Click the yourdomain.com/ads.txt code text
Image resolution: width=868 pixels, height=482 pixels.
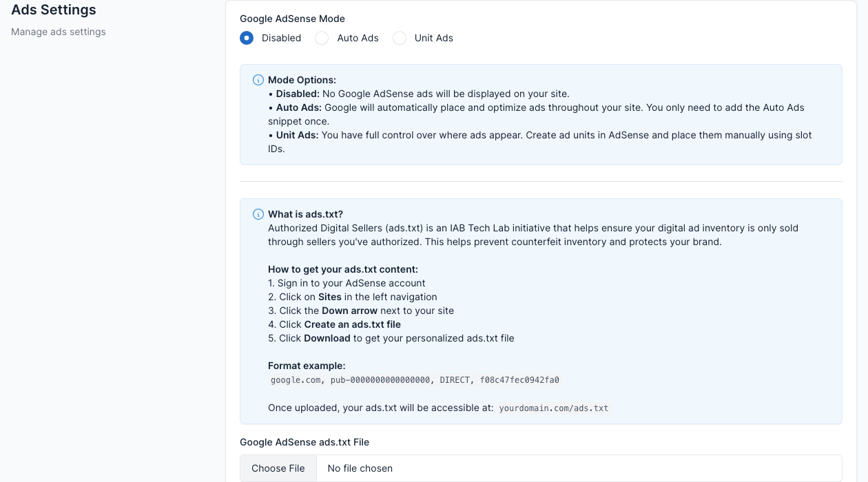[554, 408]
